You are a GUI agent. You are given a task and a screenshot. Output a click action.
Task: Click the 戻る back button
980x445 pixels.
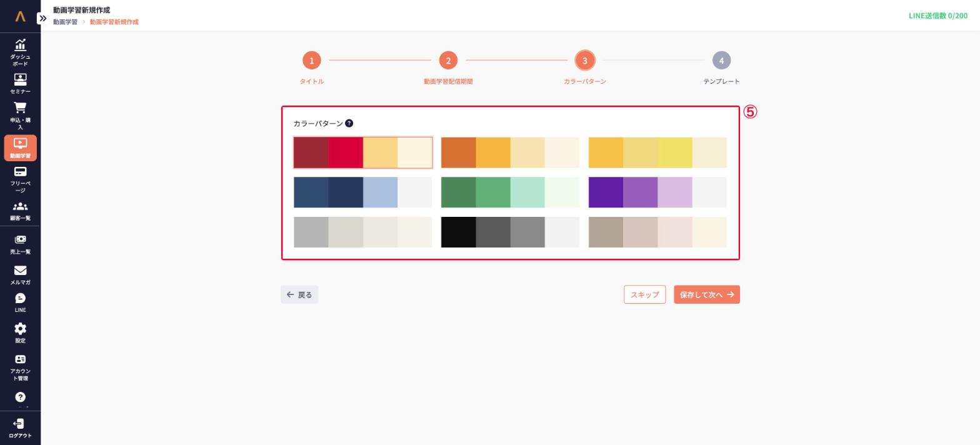tap(299, 294)
